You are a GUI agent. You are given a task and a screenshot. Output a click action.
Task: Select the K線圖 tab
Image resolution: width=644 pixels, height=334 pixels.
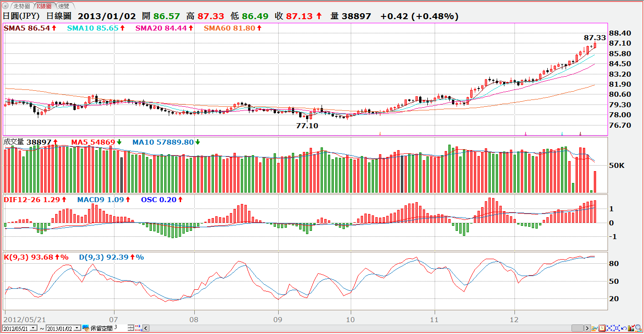[x=45, y=6]
